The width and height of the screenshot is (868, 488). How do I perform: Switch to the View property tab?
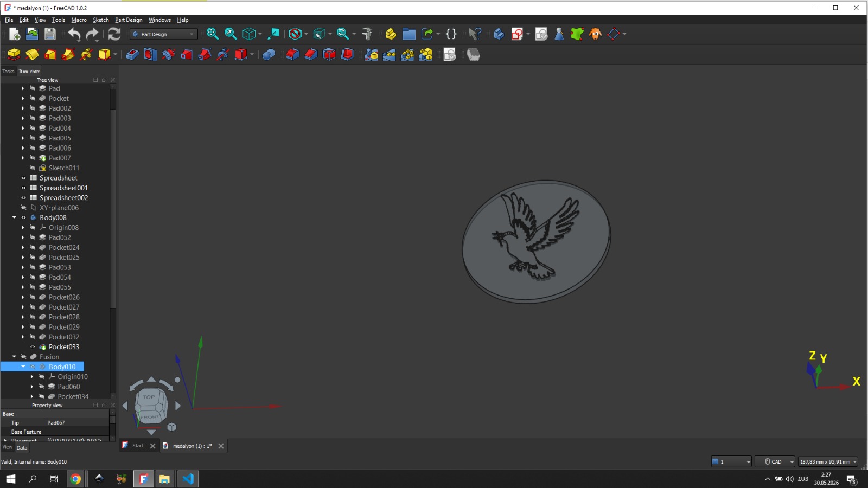(7, 447)
